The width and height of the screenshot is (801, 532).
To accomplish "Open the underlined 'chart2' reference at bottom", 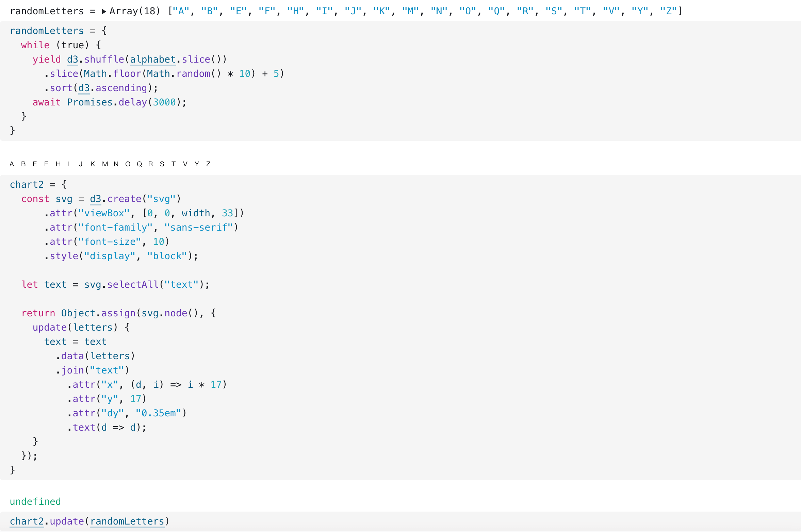I will (x=27, y=521).
